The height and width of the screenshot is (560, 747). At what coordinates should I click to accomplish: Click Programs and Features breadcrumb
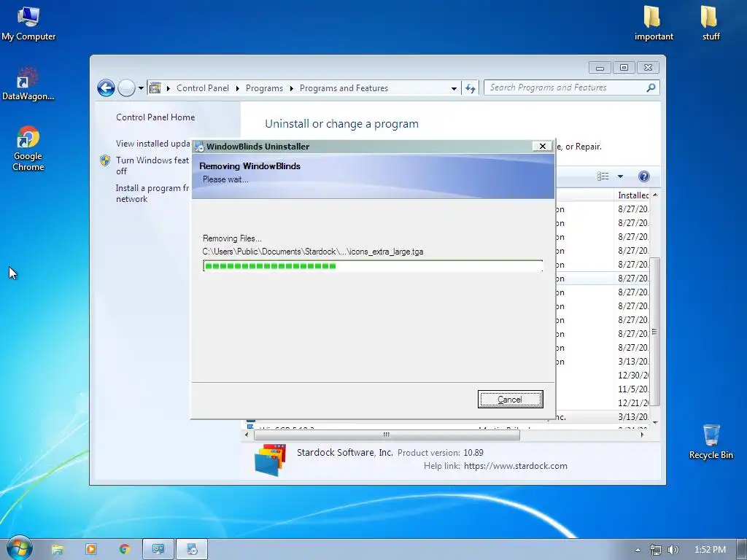coord(344,88)
